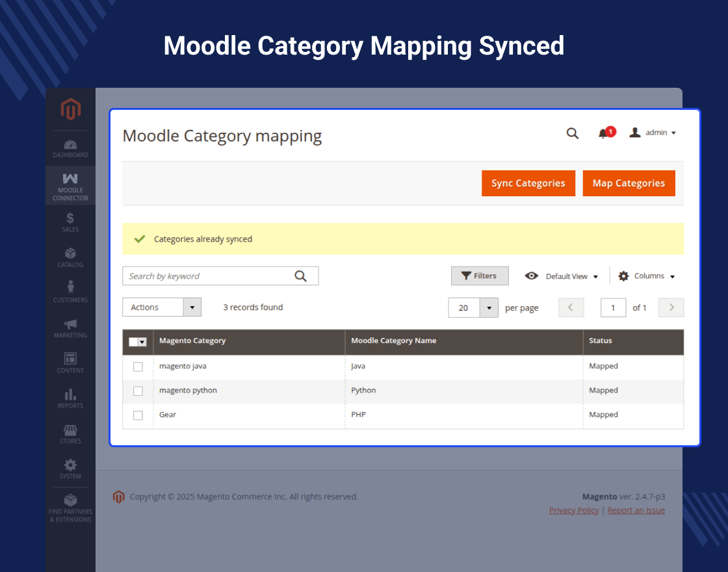Click the current page number field

coord(613,307)
